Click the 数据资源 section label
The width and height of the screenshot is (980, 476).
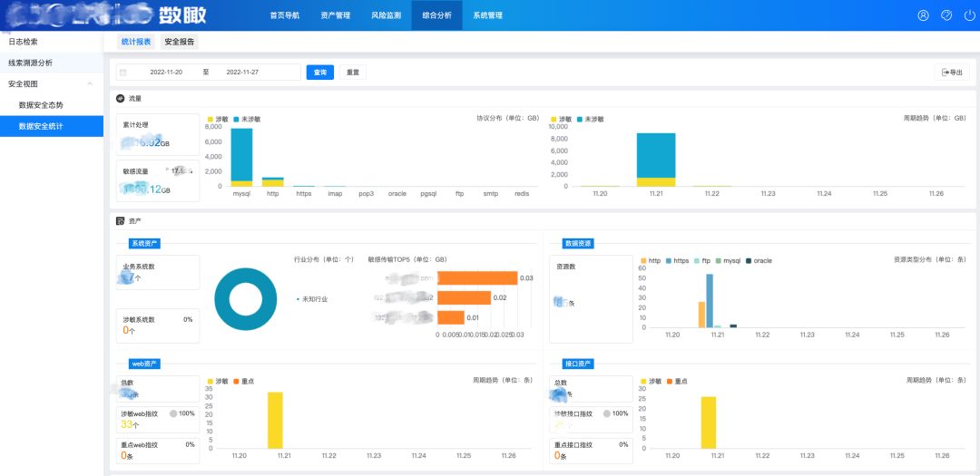click(x=578, y=244)
